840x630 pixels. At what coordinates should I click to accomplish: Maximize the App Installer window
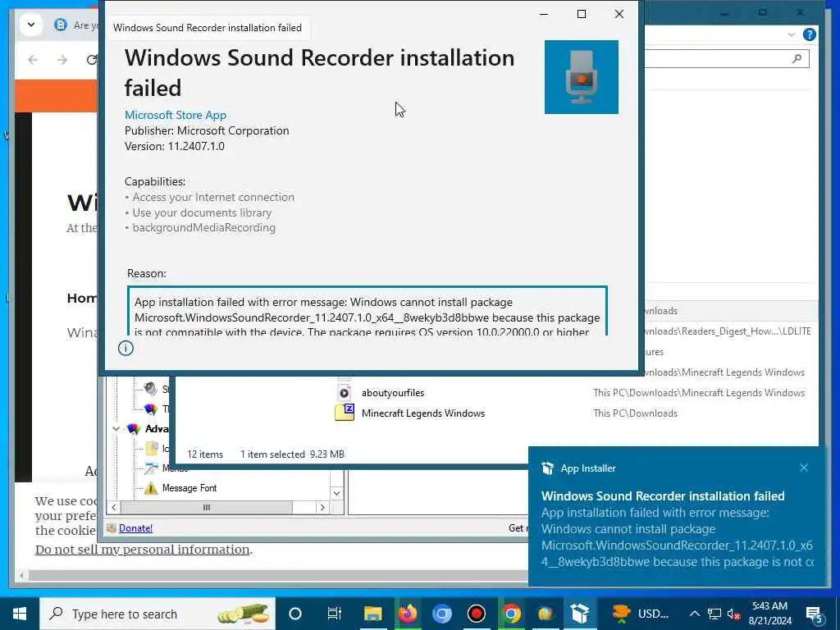(582, 14)
